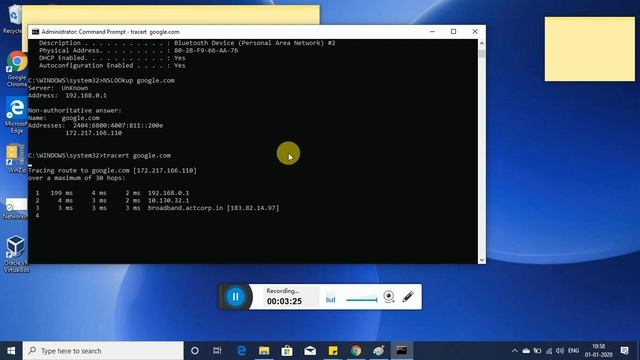Image resolution: width=640 pixels, height=360 pixels.
Task: Click scroll down arrow in Command Prompt
Action: coord(482,260)
